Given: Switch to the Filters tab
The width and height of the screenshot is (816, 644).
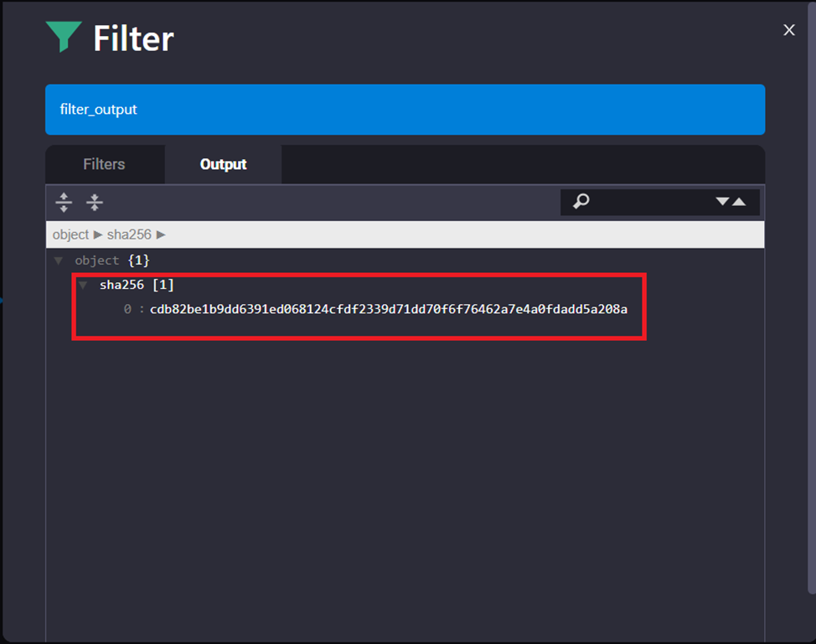Looking at the screenshot, I should tap(104, 164).
